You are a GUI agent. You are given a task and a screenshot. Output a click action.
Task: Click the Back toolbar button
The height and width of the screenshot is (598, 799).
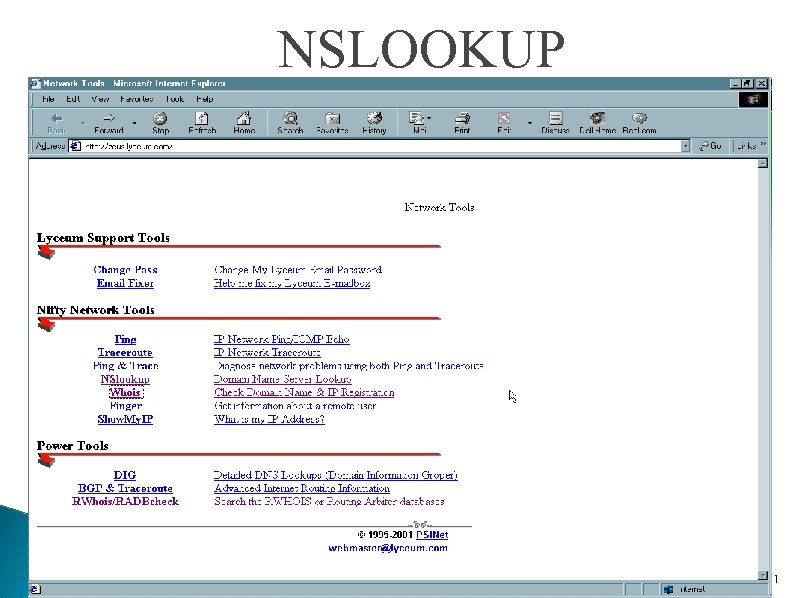[57, 123]
